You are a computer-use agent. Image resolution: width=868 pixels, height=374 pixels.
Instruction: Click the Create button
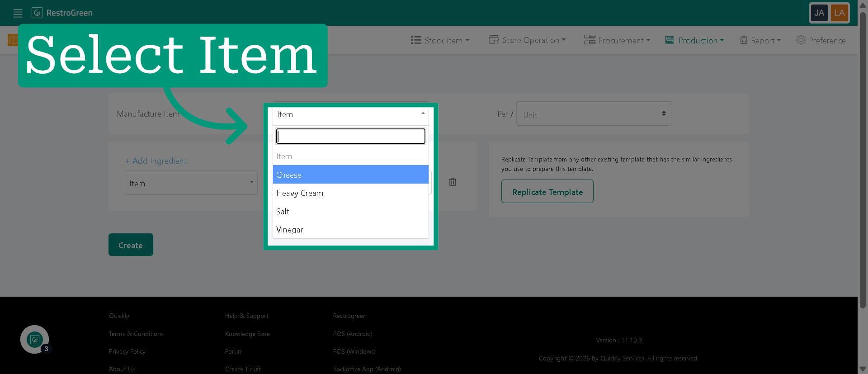point(131,245)
